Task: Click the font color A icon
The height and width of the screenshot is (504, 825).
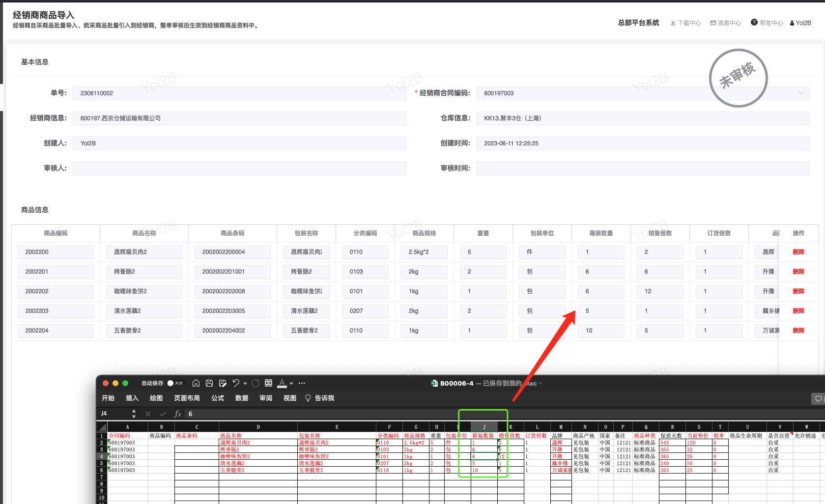Action: 282,383
